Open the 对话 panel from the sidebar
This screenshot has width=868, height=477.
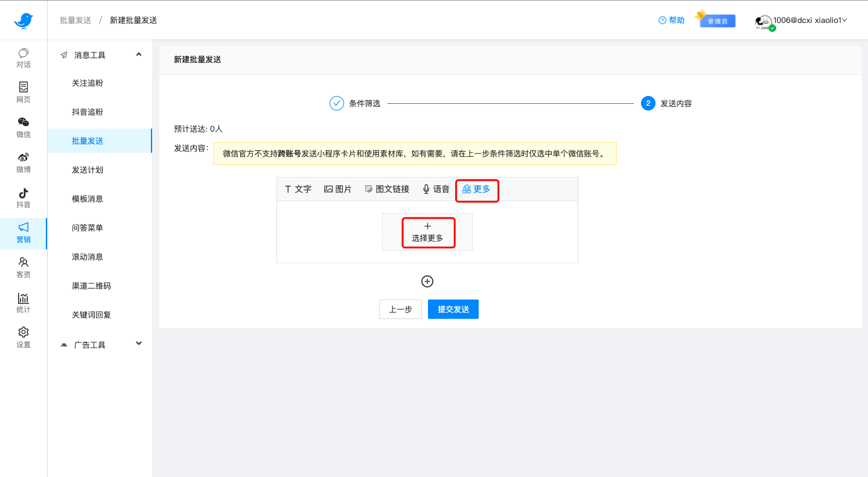pyautogui.click(x=23, y=59)
